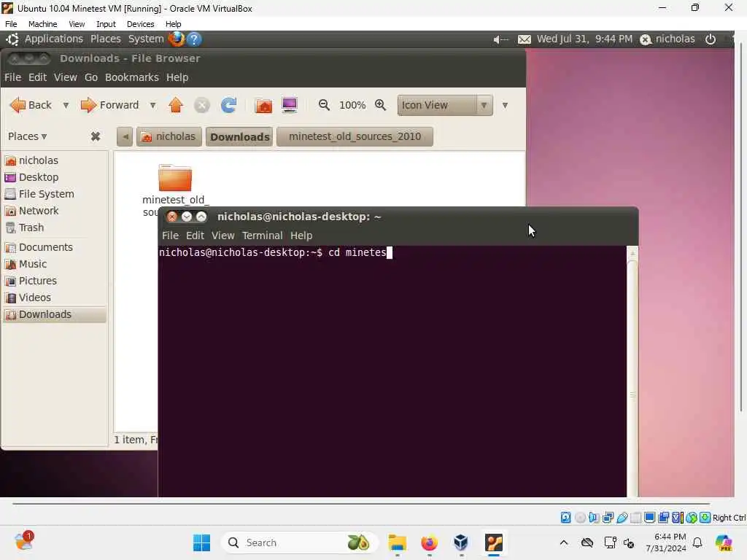The width and height of the screenshot is (747, 560).
Task: Expand Back history dropdown arrow
Action: [66, 105]
